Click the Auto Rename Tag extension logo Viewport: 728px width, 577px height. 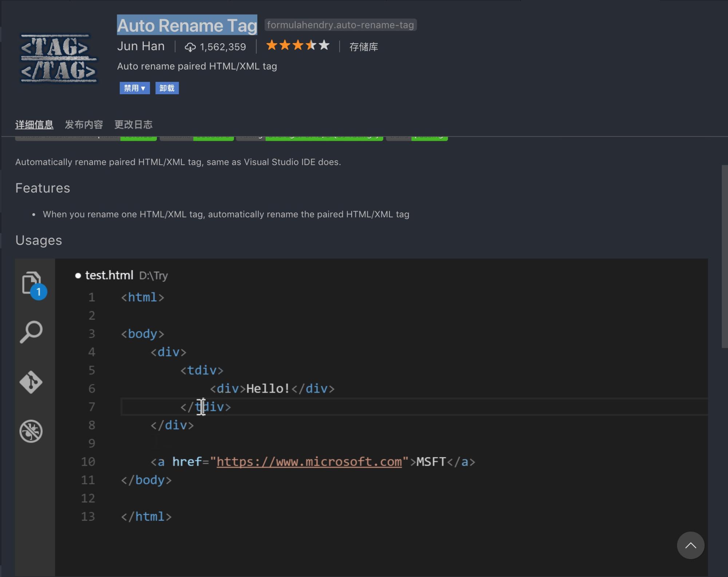pos(59,58)
